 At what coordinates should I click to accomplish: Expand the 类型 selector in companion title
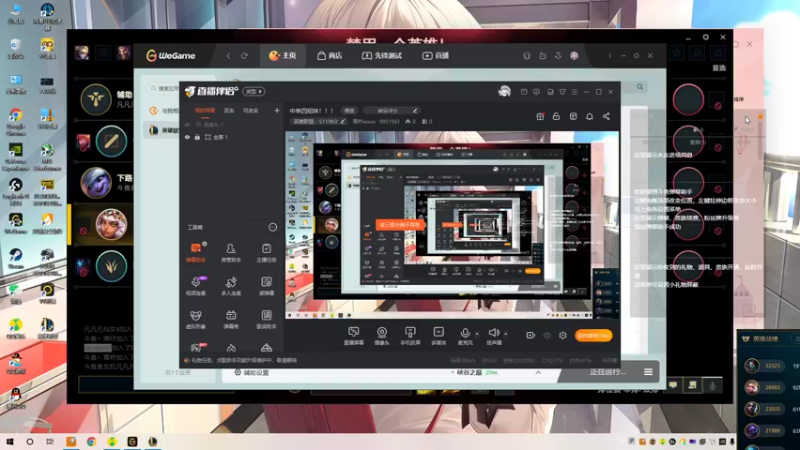click(254, 91)
